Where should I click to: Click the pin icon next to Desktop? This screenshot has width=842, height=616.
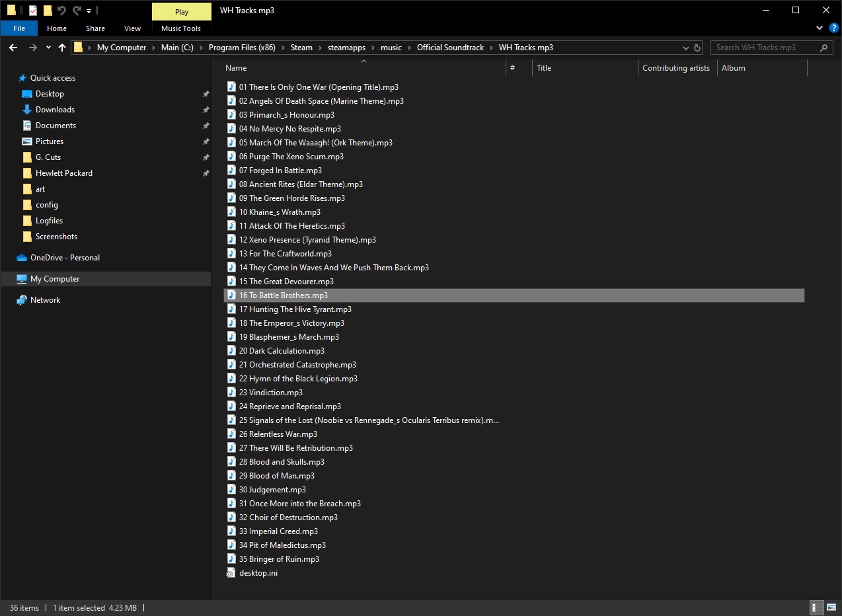pyautogui.click(x=206, y=94)
